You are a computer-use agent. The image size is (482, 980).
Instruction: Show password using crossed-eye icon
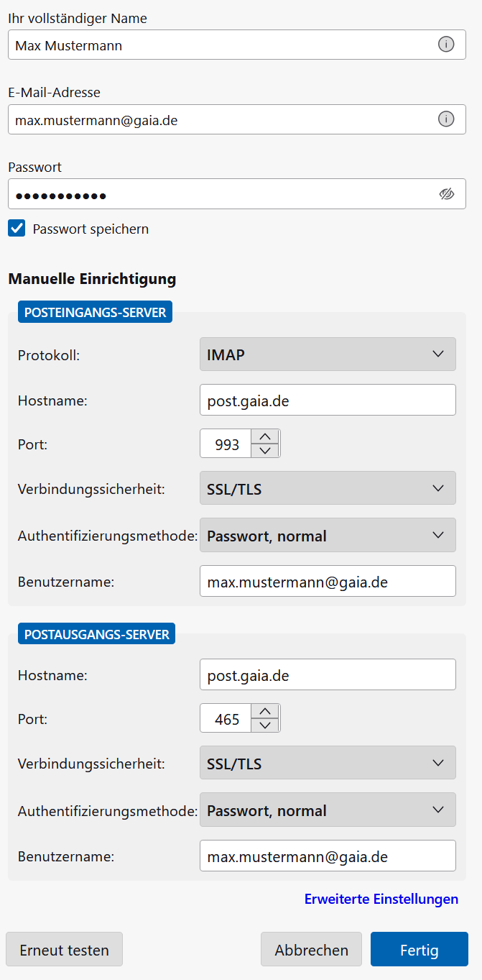point(447,194)
